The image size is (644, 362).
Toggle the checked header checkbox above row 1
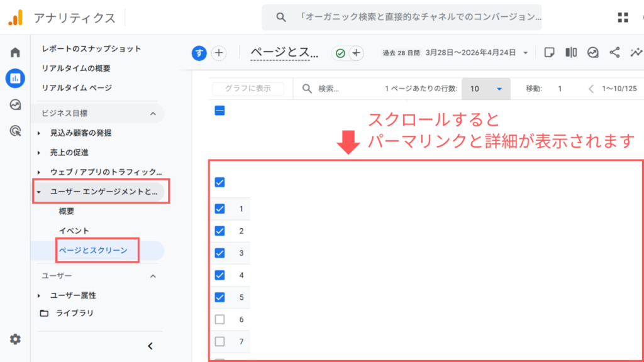click(219, 182)
